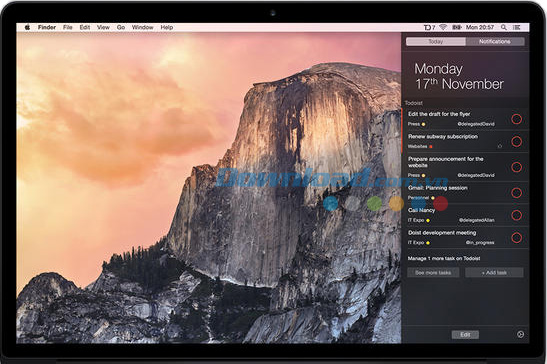Click the Todoist widget header

413,103
